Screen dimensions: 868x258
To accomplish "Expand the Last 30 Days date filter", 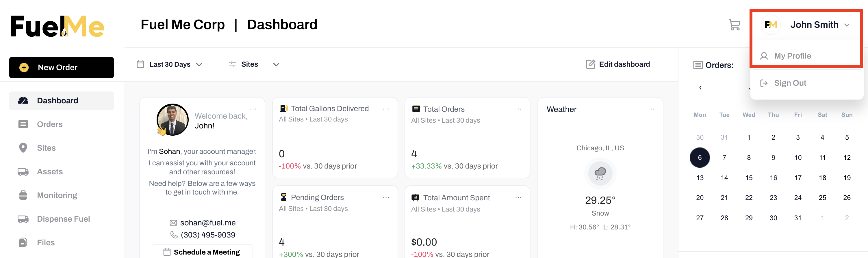I will click(x=170, y=64).
